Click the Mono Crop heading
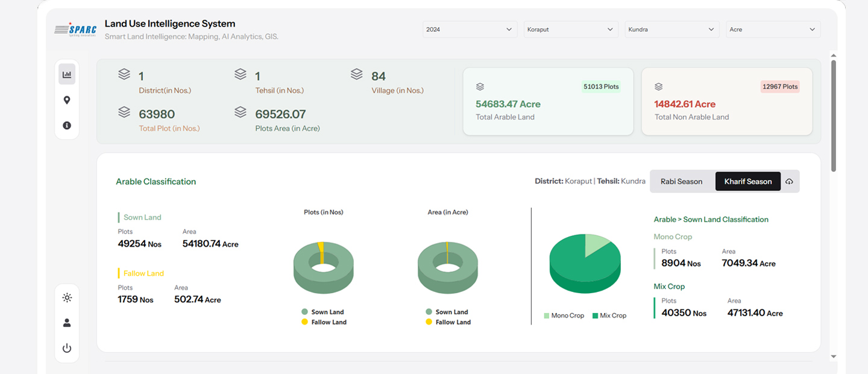This screenshot has height=374, width=868. (x=673, y=237)
